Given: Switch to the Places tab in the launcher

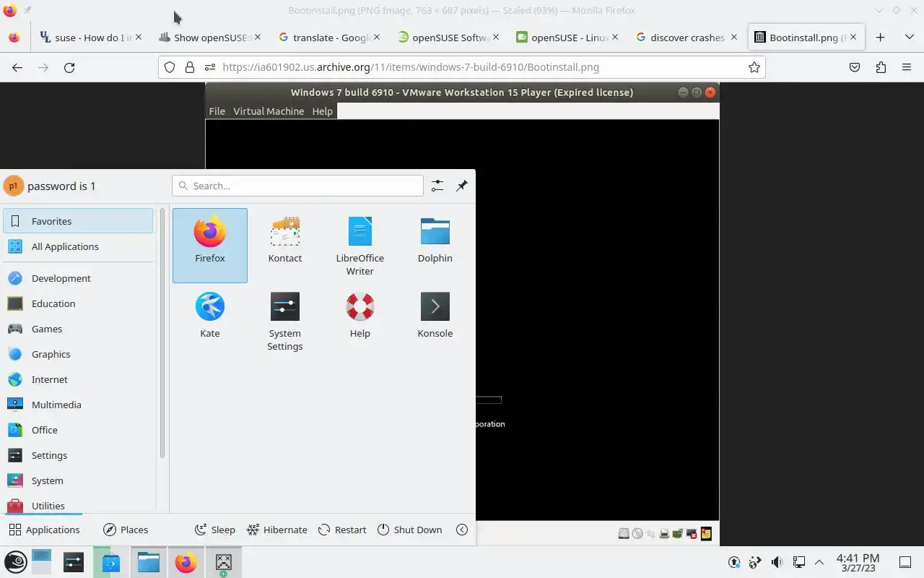Looking at the screenshot, I should coord(126,530).
